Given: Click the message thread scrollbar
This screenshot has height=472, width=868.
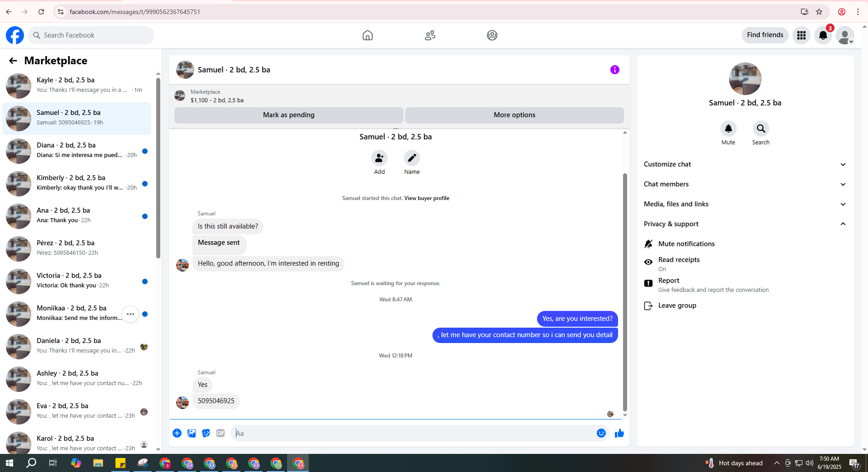Looking at the screenshot, I should pyautogui.click(x=625, y=292).
